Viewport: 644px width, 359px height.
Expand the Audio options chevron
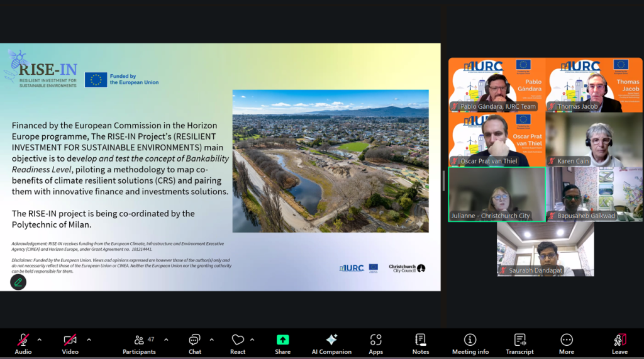40,340
